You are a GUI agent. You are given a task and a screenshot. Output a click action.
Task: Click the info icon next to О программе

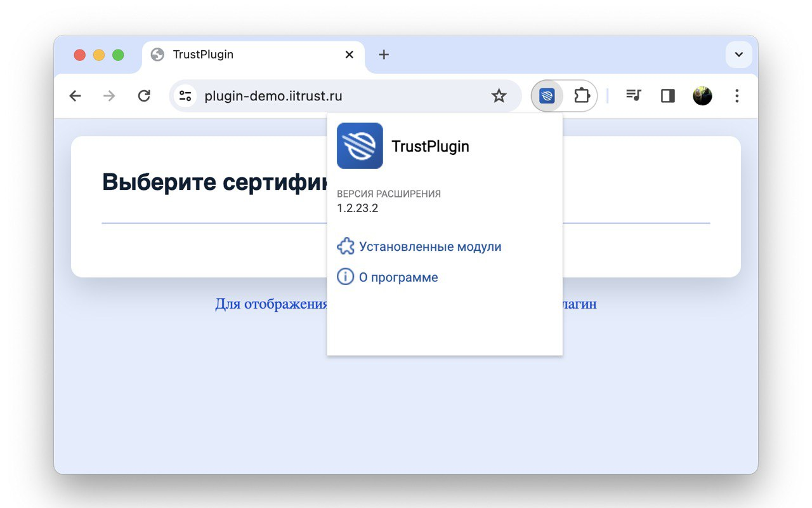point(345,276)
